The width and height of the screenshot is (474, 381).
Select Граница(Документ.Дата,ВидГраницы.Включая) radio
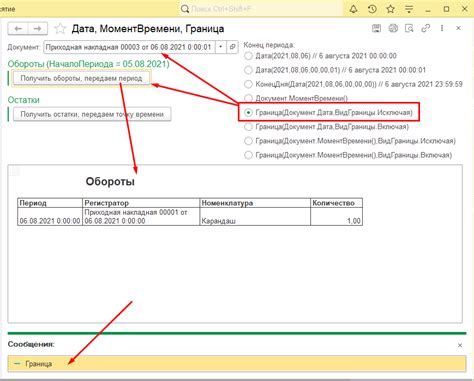click(248, 127)
